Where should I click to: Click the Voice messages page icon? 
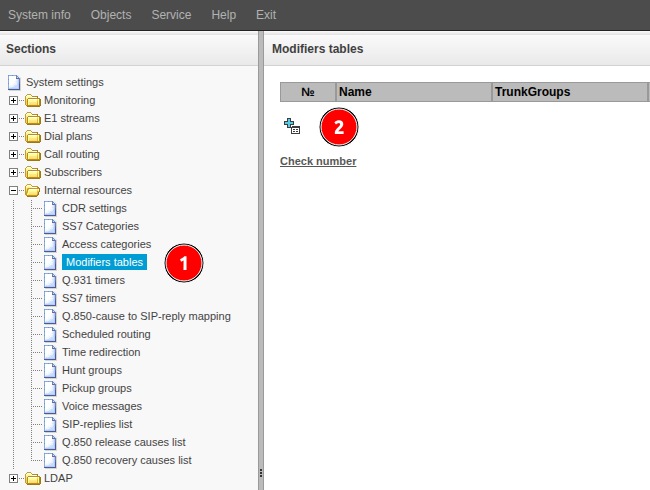click(x=51, y=406)
